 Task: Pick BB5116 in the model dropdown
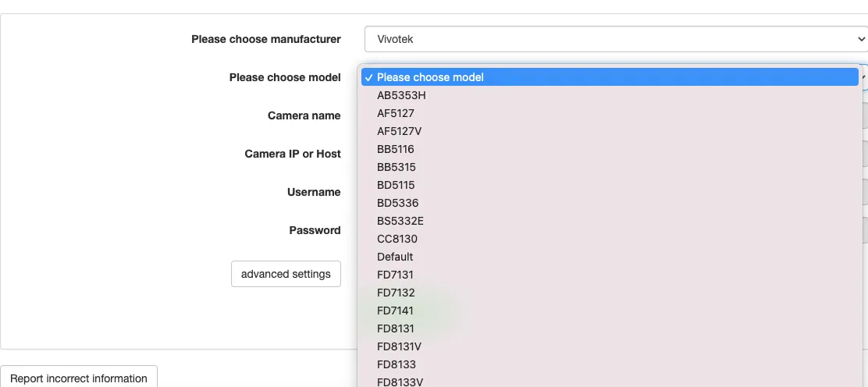(x=610, y=149)
